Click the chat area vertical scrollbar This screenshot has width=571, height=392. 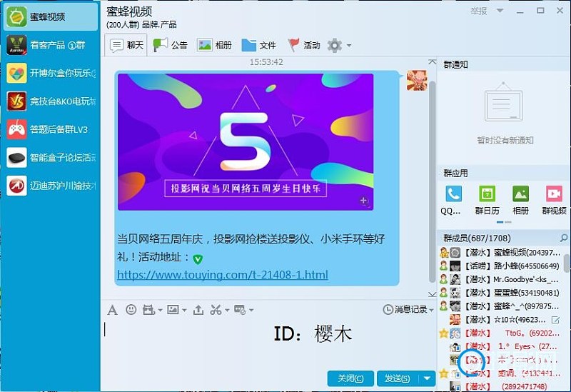432,182
